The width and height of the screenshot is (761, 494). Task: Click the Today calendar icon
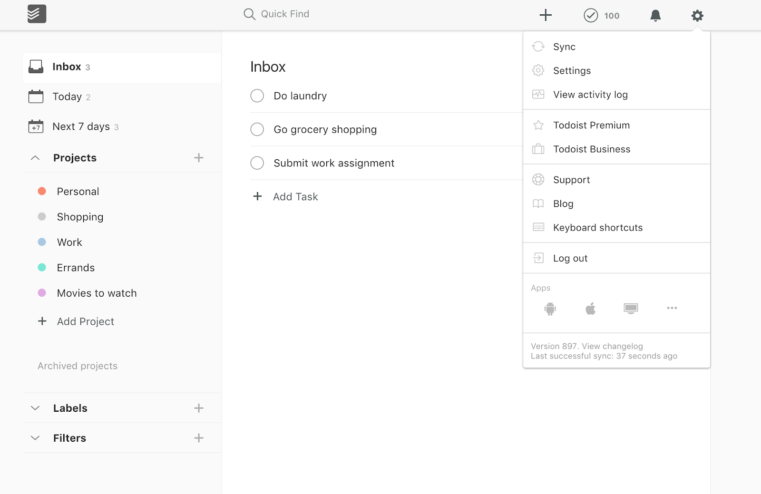(x=36, y=97)
